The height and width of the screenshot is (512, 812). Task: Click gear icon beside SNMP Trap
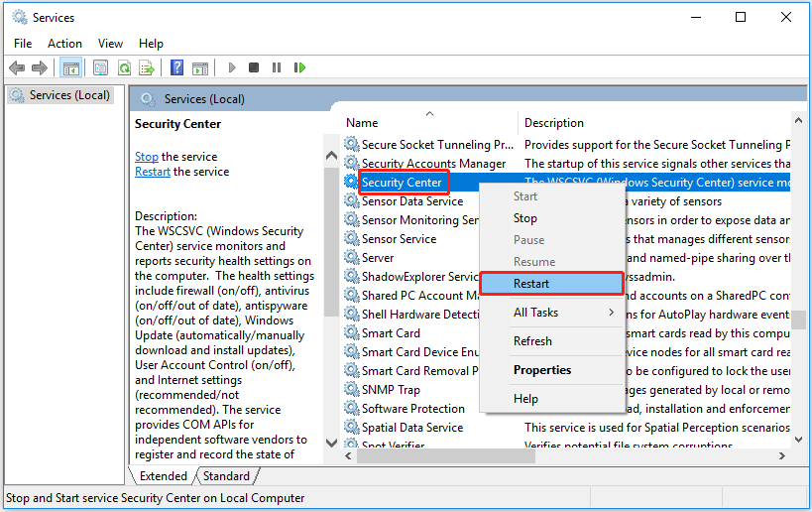352,389
